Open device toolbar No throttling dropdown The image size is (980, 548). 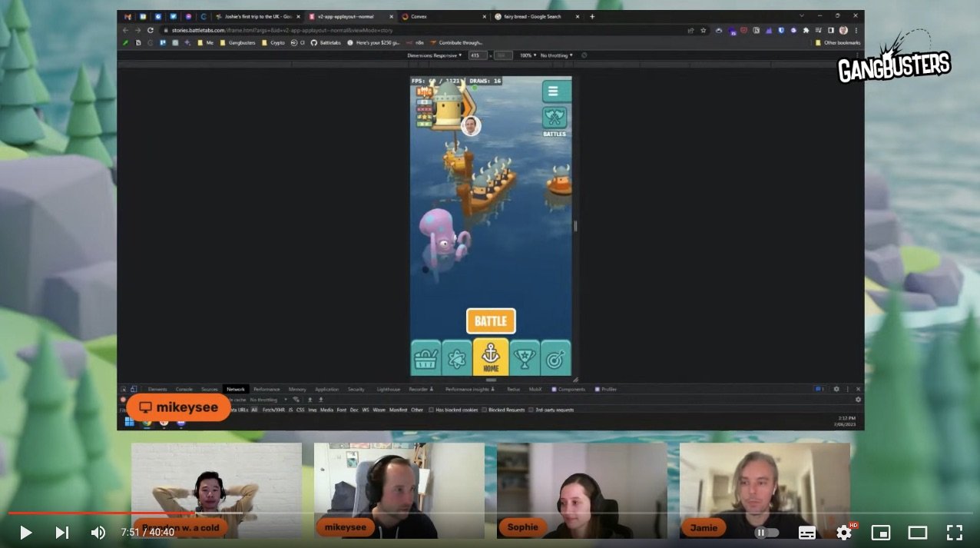(x=557, y=55)
